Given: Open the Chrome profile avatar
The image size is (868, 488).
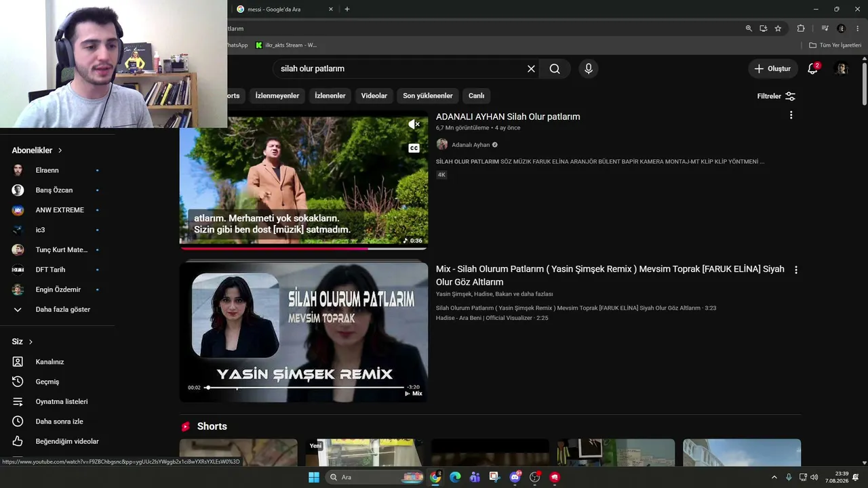Looking at the screenshot, I should [842, 28].
